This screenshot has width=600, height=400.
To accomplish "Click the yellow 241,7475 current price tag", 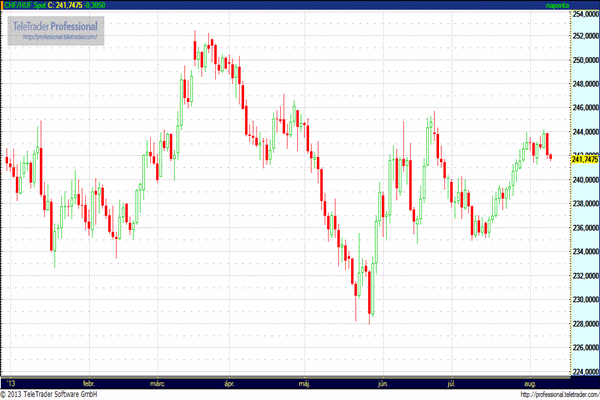I will point(583,159).
